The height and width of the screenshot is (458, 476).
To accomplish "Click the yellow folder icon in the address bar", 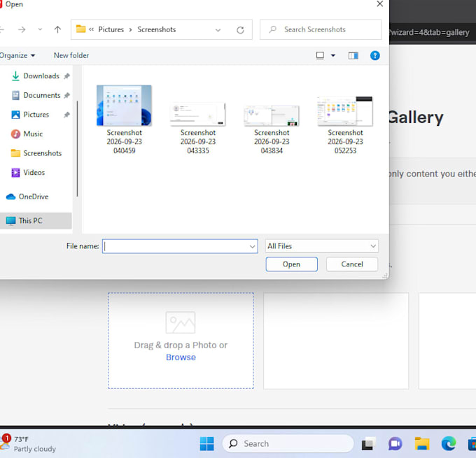I will (80, 29).
